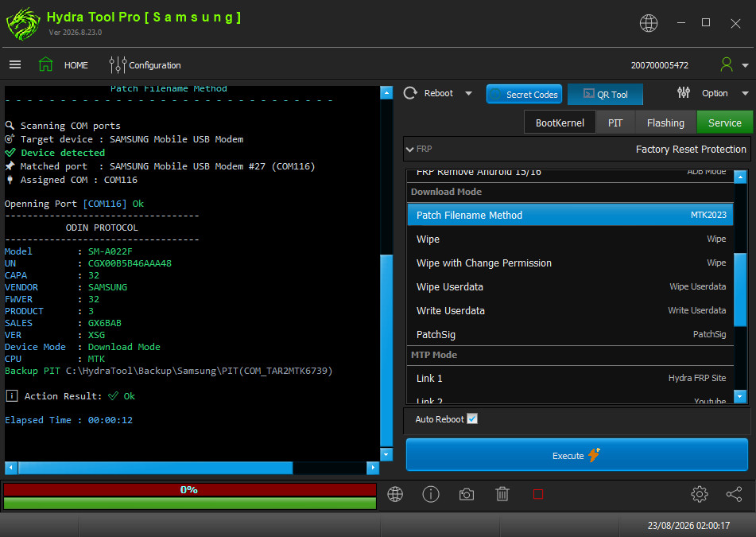This screenshot has height=537, width=756.
Task: Click the lightning bolt on Execute
Action: pos(594,454)
